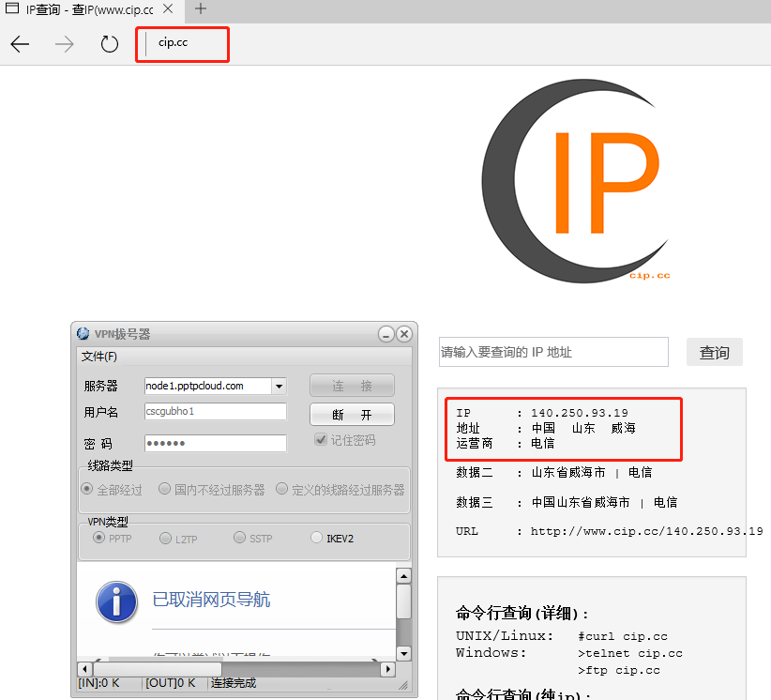Toggle the 记住密码 checkbox
This screenshot has height=700, width=771.
[321, 440]
